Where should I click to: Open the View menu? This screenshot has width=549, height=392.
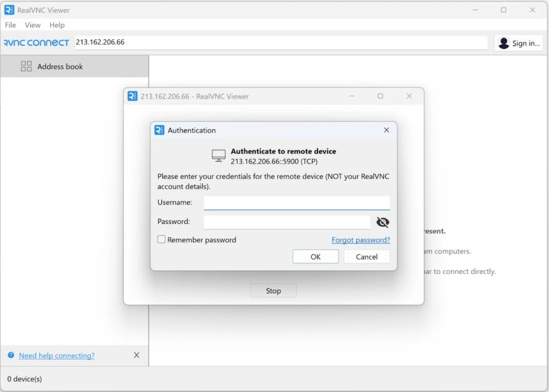(x=33, y=25)
